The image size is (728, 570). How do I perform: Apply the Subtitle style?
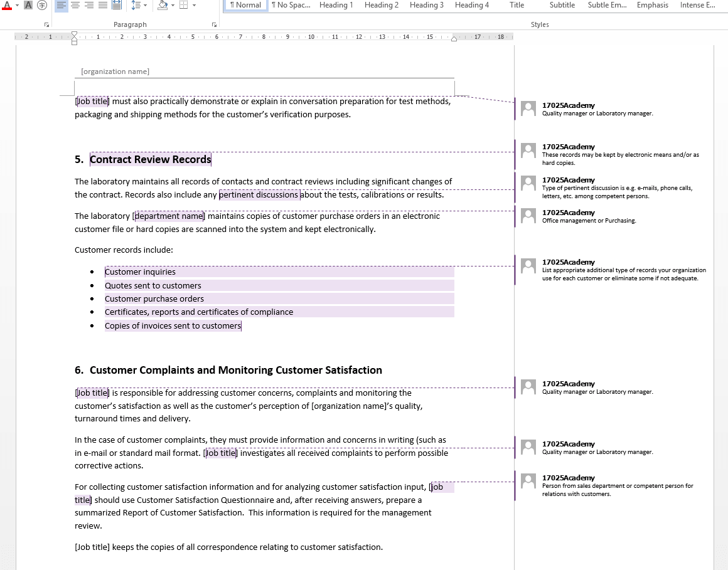[x=562, y=5]
